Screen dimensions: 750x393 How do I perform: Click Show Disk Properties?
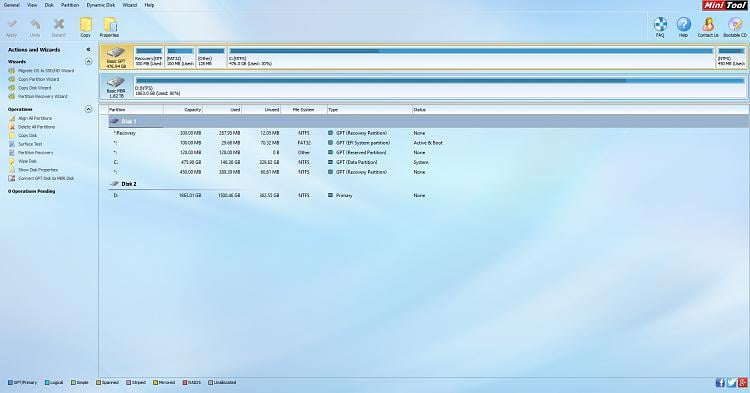coord(38,170)
